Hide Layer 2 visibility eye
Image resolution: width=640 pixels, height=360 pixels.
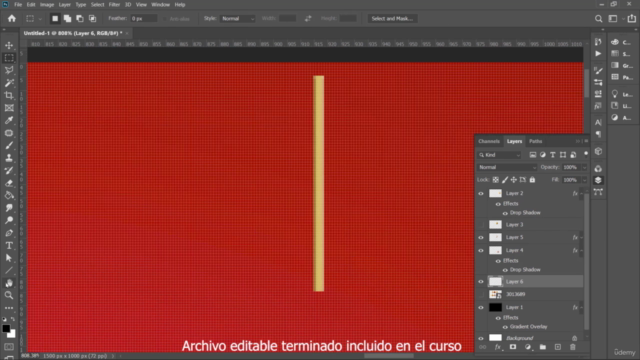pos(481,193)
